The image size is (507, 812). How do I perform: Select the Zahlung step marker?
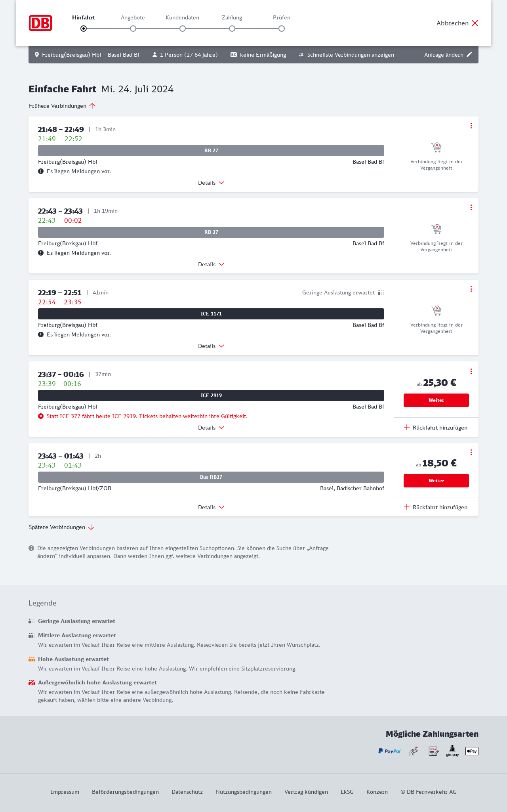point(232,29)
